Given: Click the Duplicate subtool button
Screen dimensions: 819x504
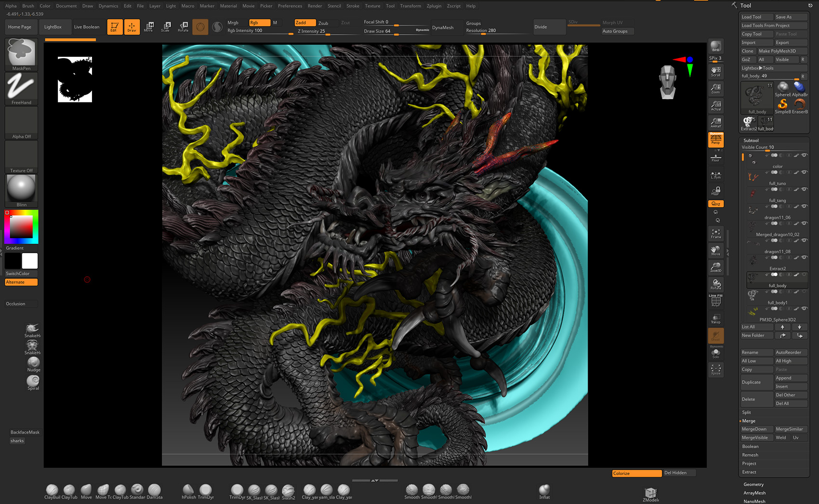Looking at the screenshot, I should click(x=756, y=382).
